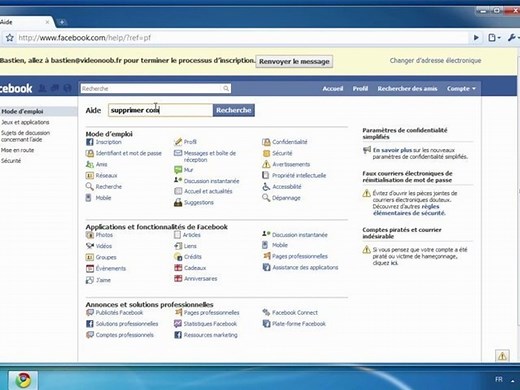This screenshot has height=390, width=520.
Task: Click the Aide search field
Action: pos(160,110)
